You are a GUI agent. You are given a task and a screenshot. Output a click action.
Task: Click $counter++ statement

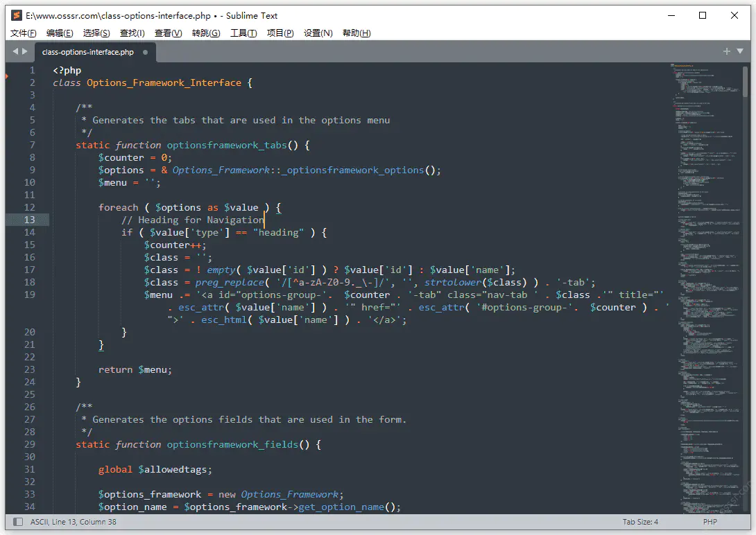point(175,245)
